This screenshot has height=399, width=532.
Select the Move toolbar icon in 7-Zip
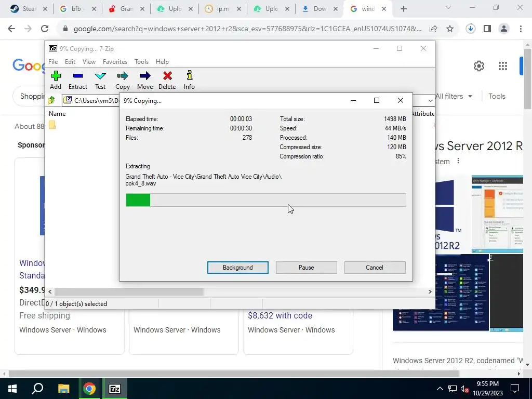(x=145, y=80)
